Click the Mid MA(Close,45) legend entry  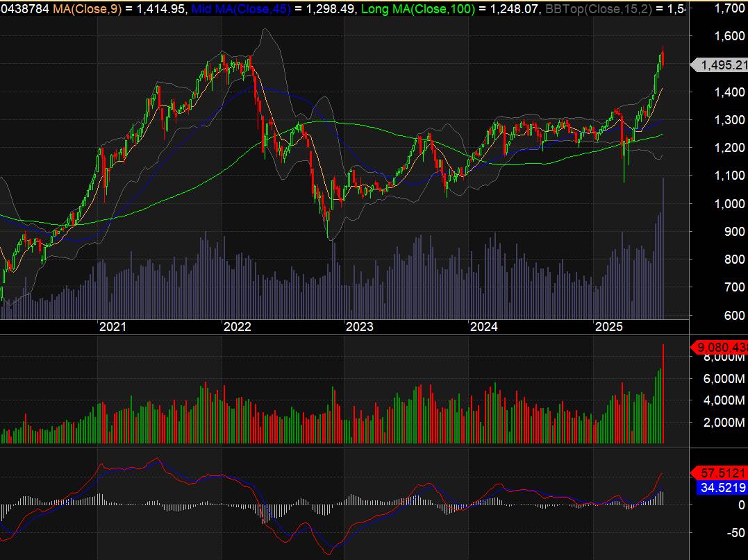240,8
